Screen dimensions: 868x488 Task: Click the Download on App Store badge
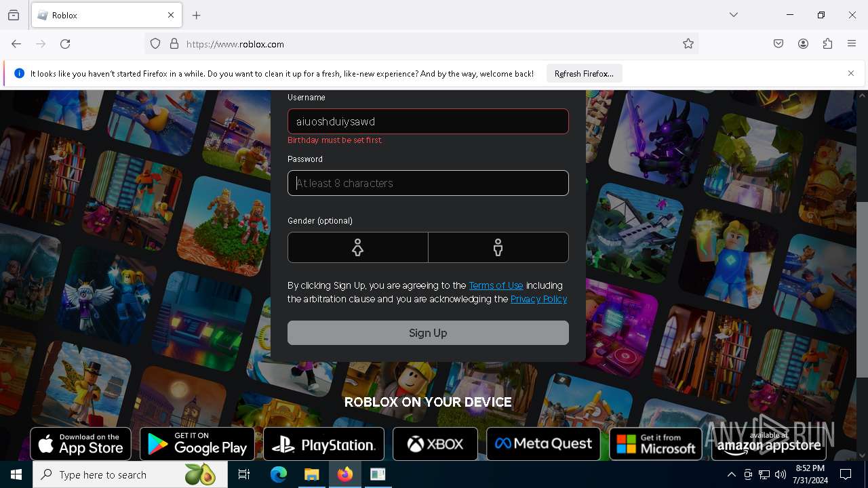[x=81, y=444]
